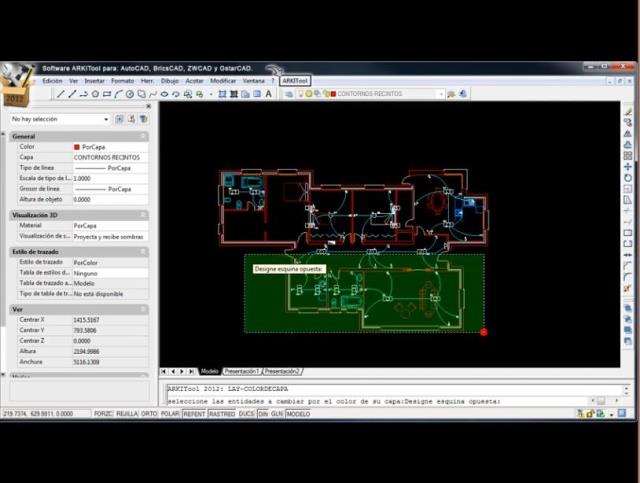Activate the Ellipse drawing tool
Screen dimensions: 640x483
click(x=164, y=94)
